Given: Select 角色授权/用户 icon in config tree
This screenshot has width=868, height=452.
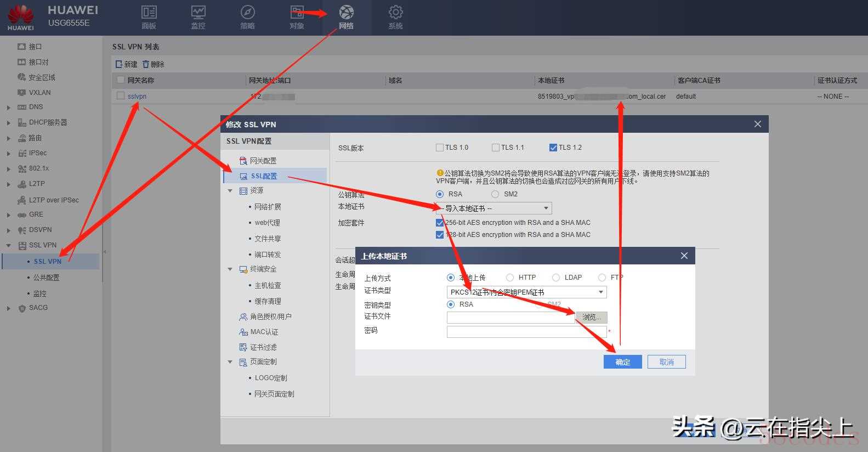Looking at the screenshot, I should coord(243,317).
